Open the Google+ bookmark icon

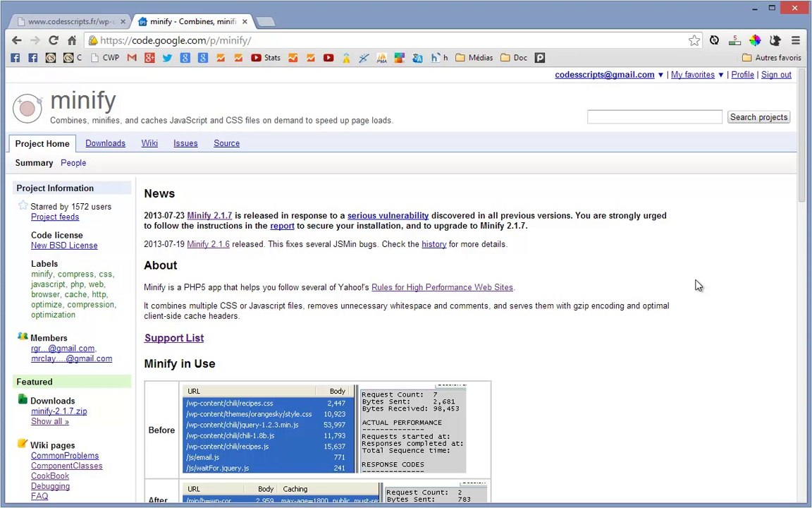pos(149,58)
